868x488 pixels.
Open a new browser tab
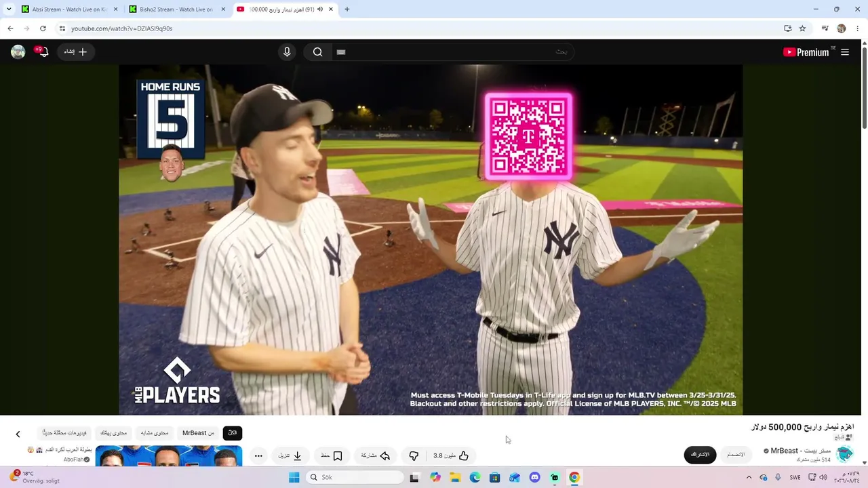tap(347, 9)
